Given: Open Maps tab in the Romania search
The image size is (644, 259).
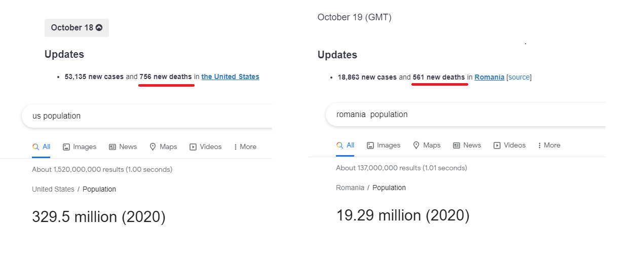Looking at the screenshot, I should 427,145.
